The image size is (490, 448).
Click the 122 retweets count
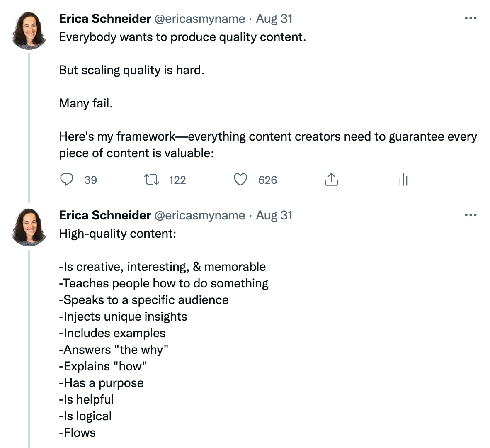pos(177,180)
